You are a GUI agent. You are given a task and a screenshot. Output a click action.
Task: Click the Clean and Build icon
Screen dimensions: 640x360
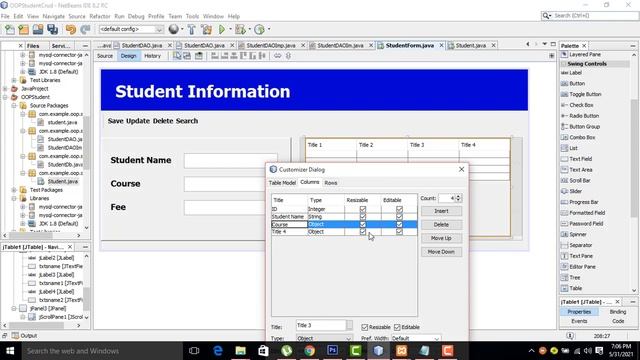click(x=207, y=29)
